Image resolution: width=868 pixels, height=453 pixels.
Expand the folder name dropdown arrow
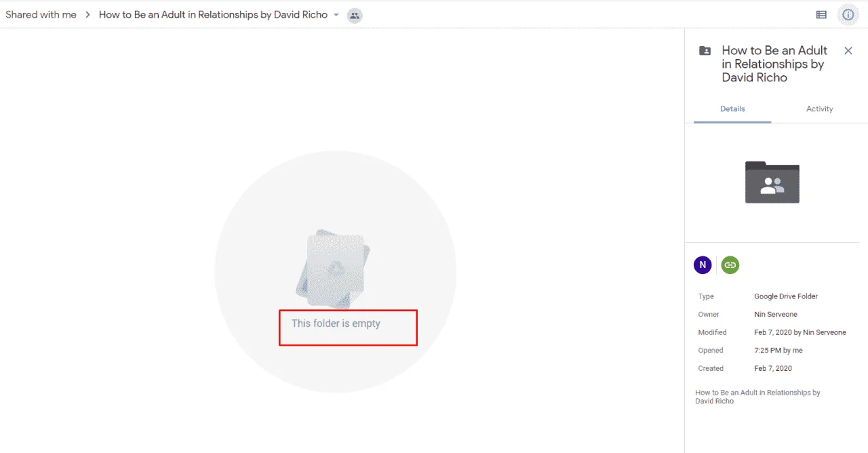[336, 15]
